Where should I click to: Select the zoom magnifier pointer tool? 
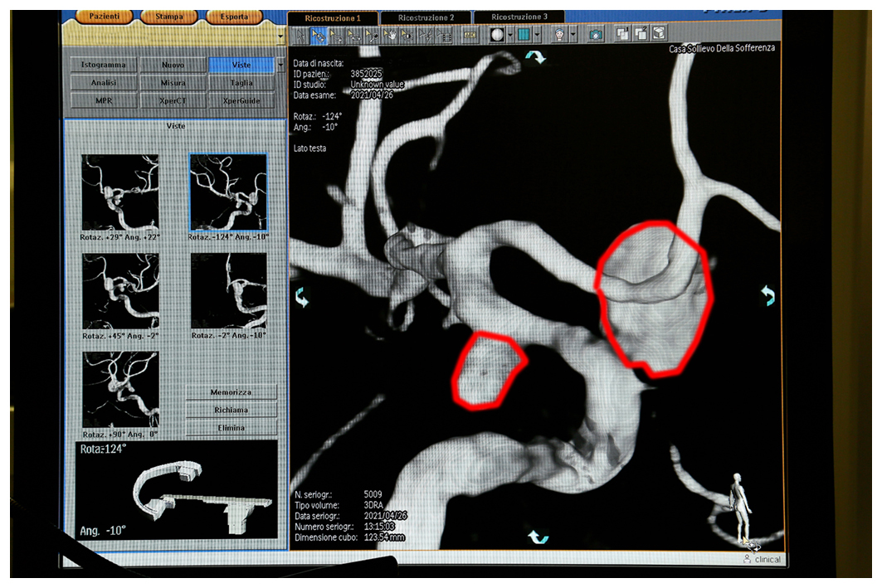point(372,35)
